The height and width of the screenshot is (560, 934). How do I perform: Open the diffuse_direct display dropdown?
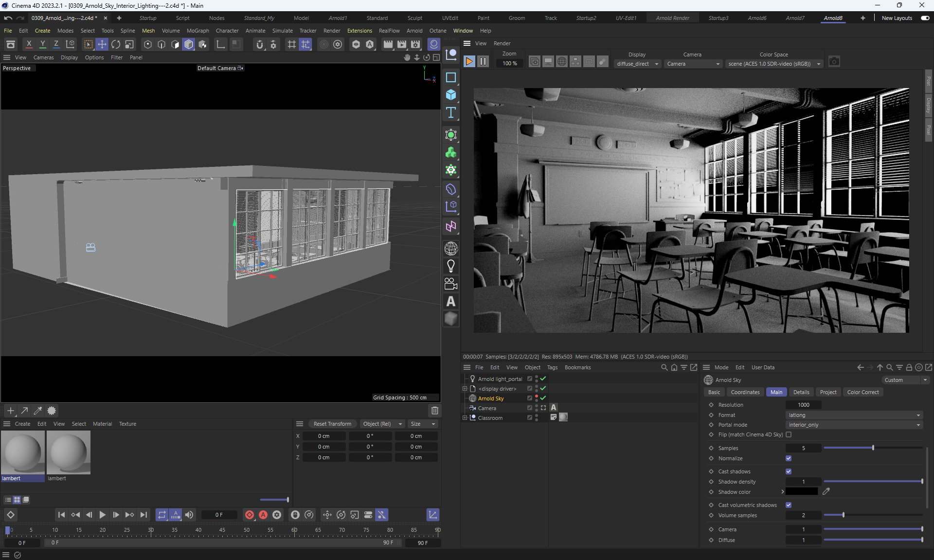pos(637,64)
